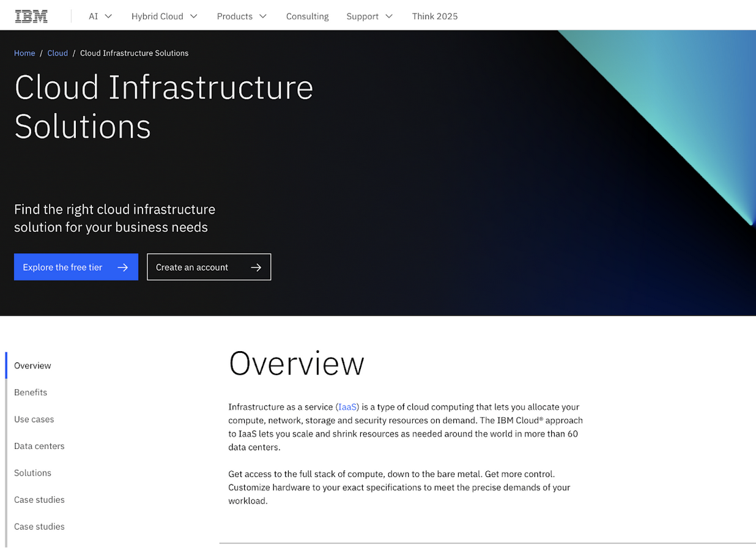The width and height of the screenshot is (756, 553).
Task: Open the first Case studies sidebar entry
Action: click(x=39, y=500)
